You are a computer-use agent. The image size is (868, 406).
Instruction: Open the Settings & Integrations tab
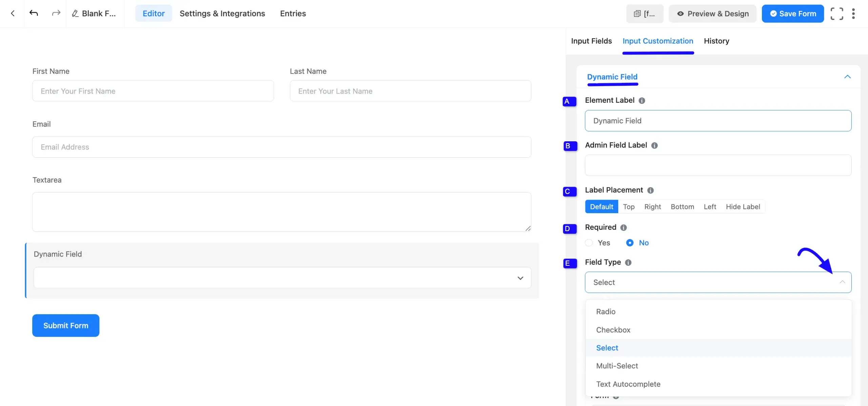coord(222,14)
